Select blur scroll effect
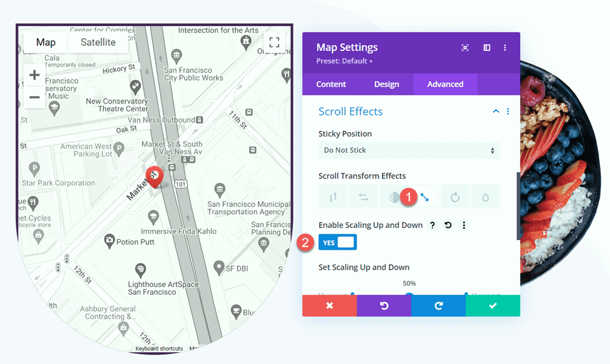The width and height of the screenshot is (610, 364). [x=485, y=197]
